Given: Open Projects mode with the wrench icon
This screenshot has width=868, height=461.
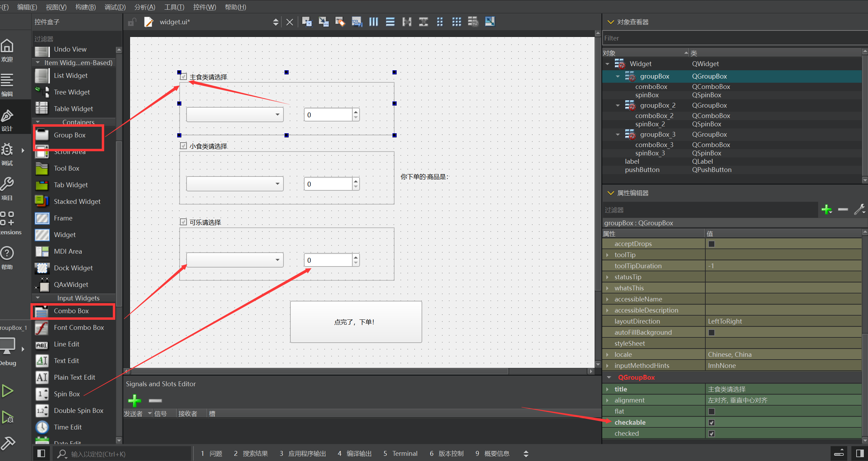Looking at the screenshot, I should click(7, 189).
